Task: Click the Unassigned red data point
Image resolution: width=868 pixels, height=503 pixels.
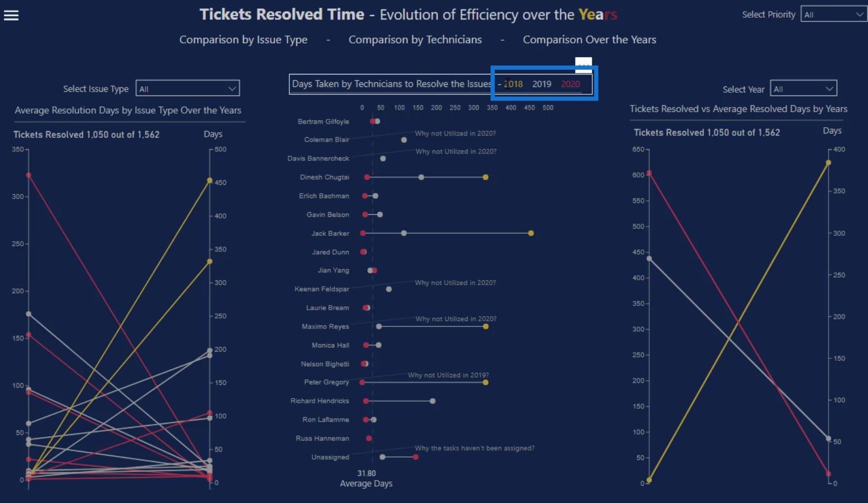Action: point(416,457)
